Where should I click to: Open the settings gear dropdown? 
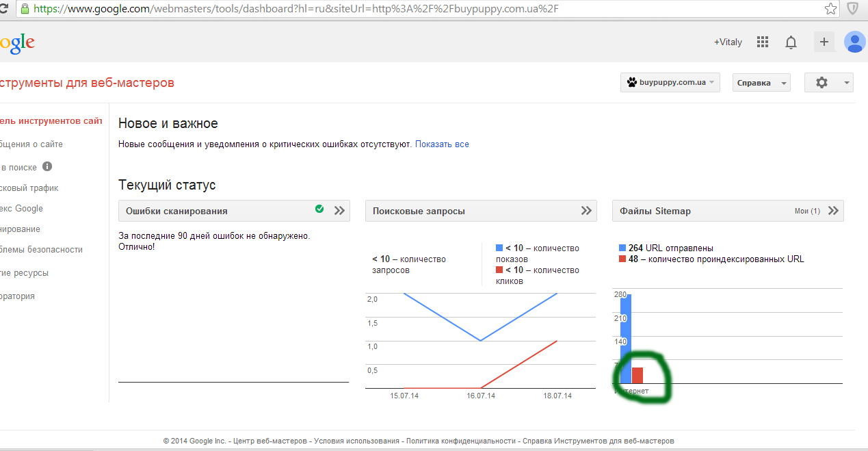point(828,83)
